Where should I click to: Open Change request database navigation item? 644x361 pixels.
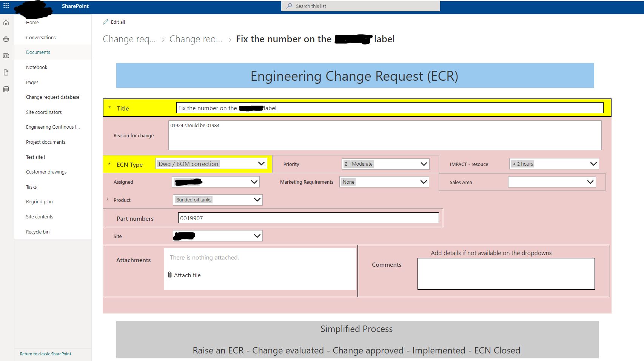click(x=52, y=97)
